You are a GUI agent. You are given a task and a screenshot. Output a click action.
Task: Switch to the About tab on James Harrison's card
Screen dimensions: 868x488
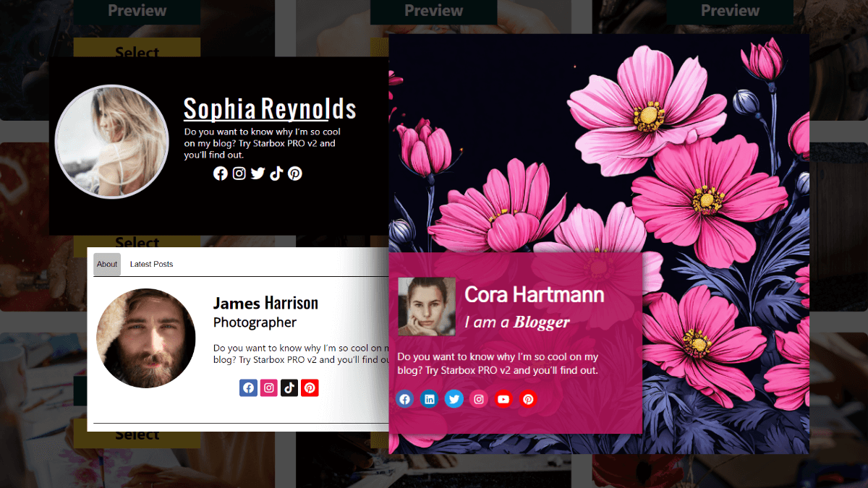(106, 264)
